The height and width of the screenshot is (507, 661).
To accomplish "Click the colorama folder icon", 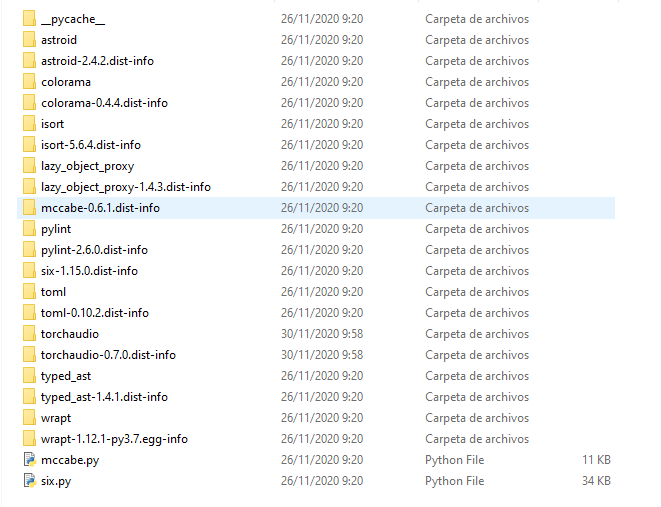I will [29, 81].
